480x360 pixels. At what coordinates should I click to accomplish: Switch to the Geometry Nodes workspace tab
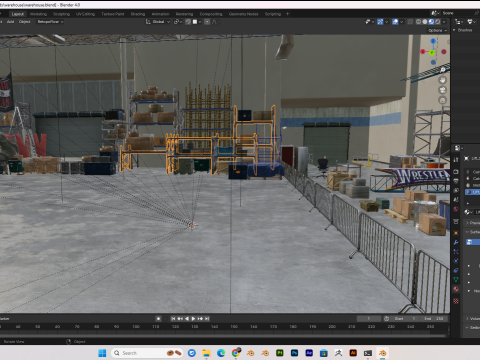click(x=243, y=14)
